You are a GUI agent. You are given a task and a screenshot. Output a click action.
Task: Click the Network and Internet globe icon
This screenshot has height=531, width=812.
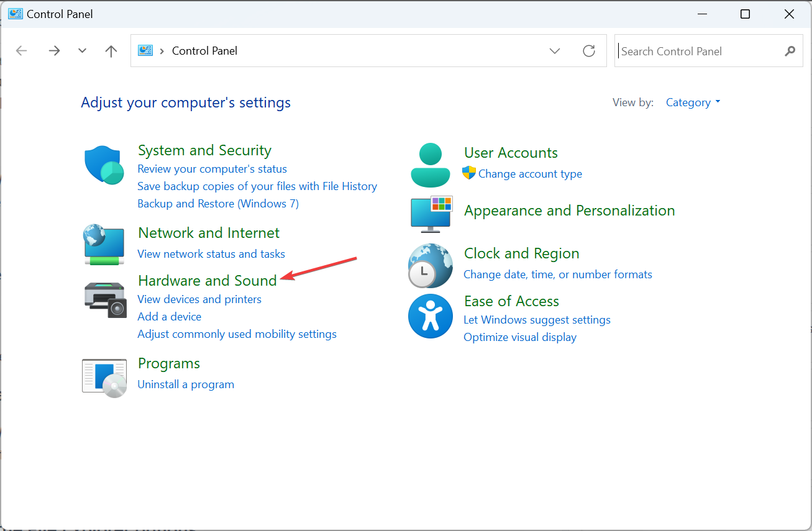point(104,245)
